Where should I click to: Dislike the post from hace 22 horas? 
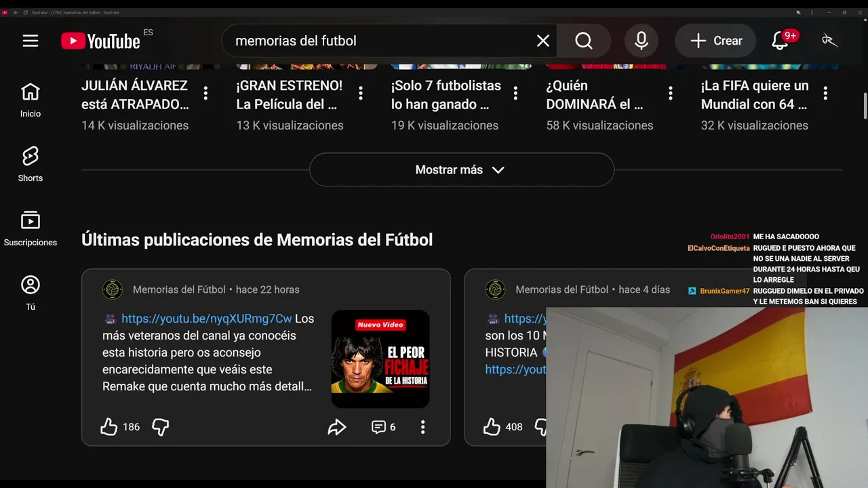160,426
